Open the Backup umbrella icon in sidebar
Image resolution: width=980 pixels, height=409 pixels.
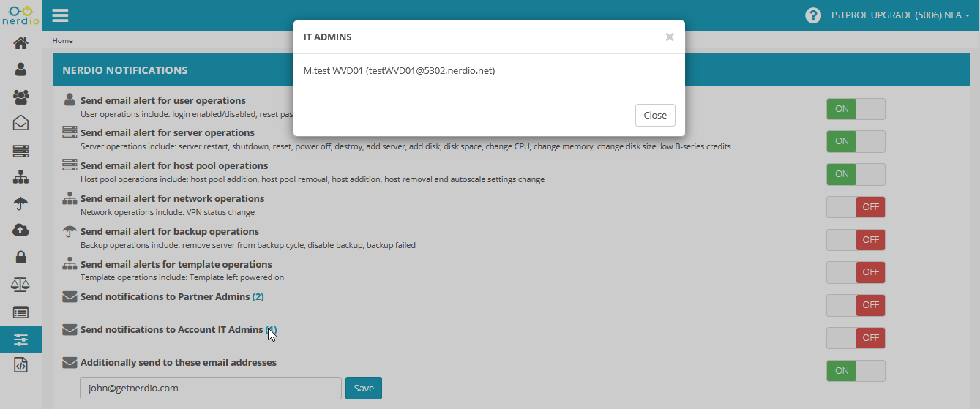tap(20, 204)
